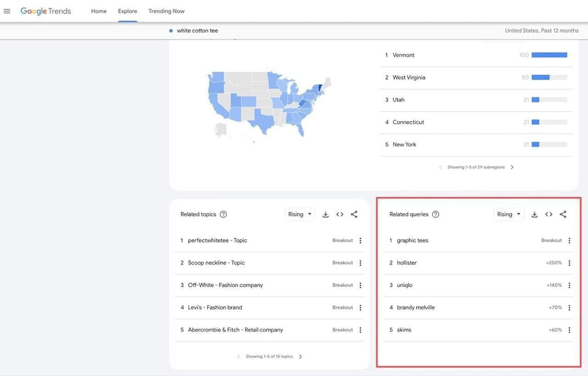588x376 pixels.
Task: Click the Breakout label for graphic tees
Action: point(552,241)
